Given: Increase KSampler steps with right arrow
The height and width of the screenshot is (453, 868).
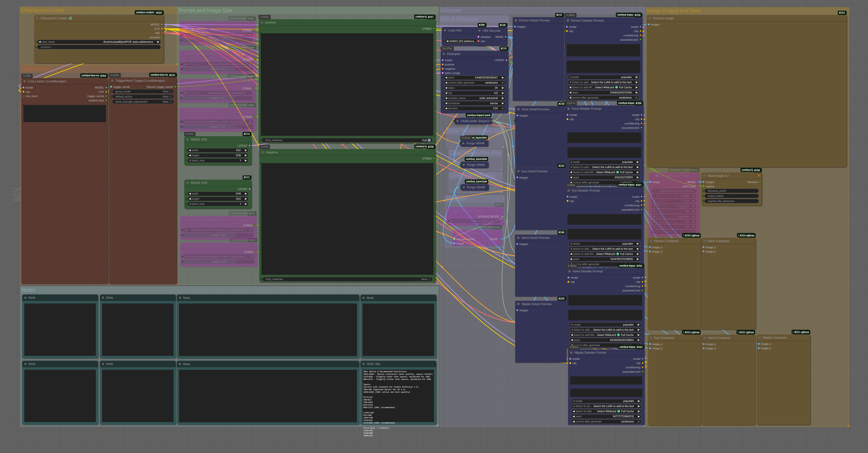Looking at the screenshot, I should pos(503,88).
